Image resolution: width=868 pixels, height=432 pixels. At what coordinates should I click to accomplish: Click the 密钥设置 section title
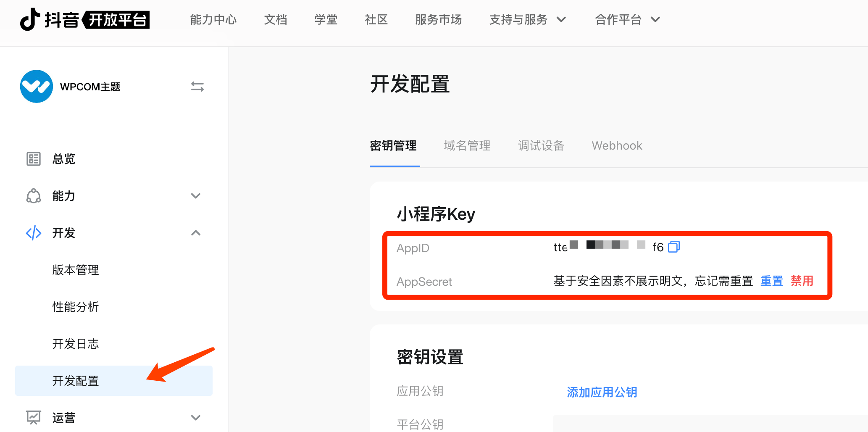[x=430, y=357]
